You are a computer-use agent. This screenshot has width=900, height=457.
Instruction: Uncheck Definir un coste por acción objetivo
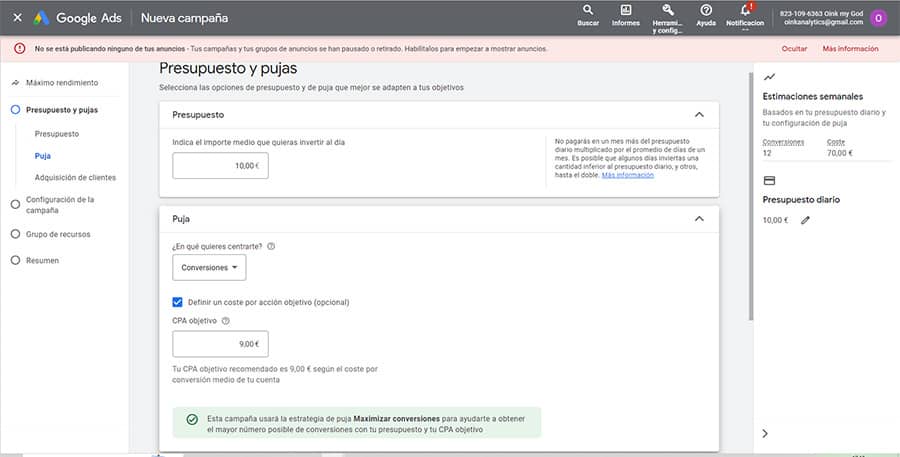177,302
